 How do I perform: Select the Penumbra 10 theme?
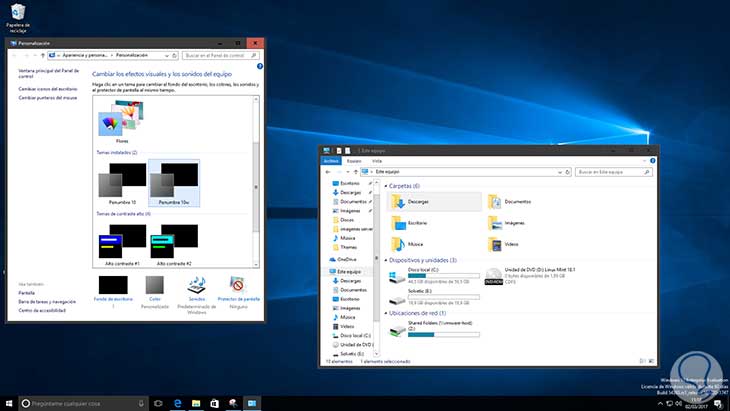(x=122, y=183)
